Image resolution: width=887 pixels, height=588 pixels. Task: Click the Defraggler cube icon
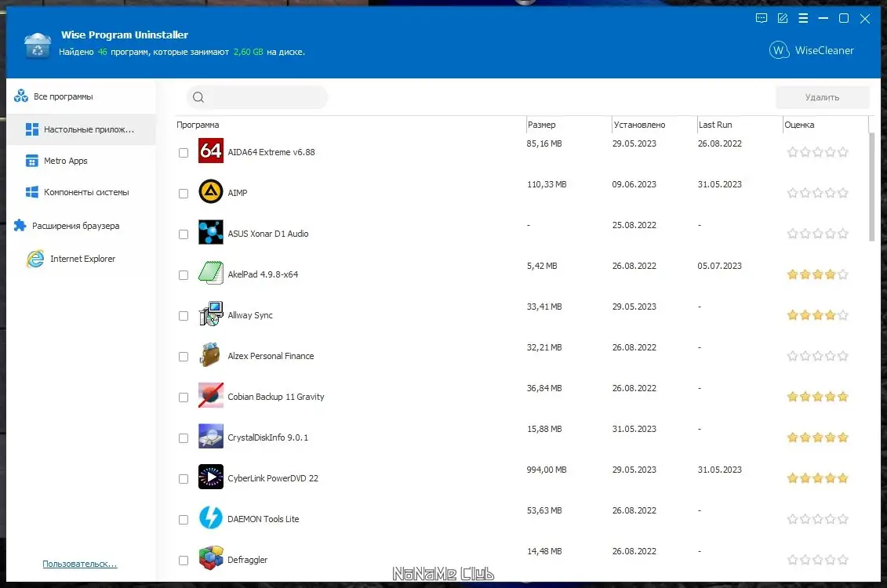210,558
